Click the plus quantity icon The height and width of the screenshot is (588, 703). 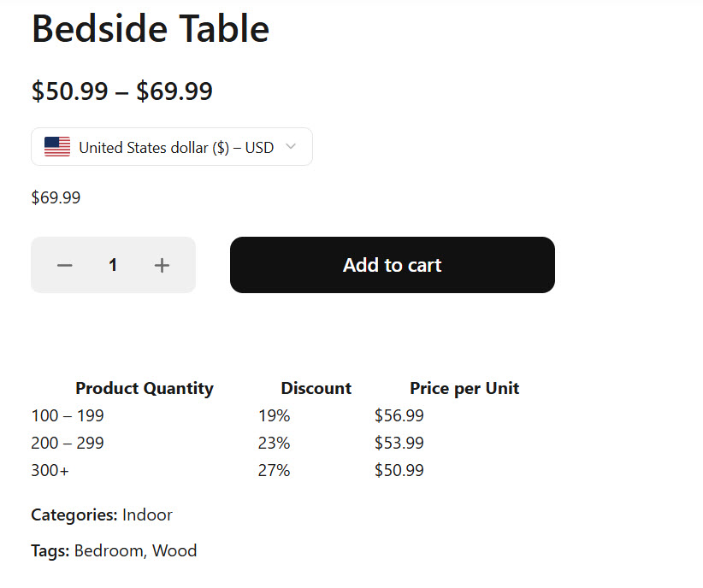[x=162, y=265]
